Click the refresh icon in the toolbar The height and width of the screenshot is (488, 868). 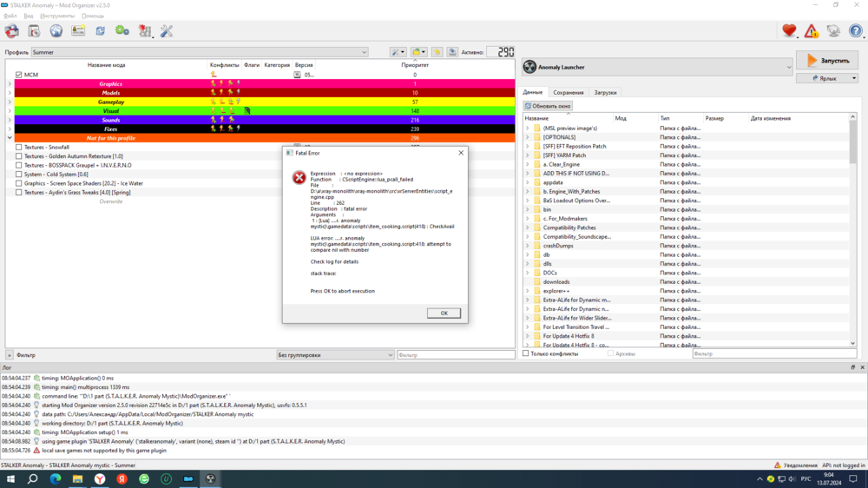100,31
